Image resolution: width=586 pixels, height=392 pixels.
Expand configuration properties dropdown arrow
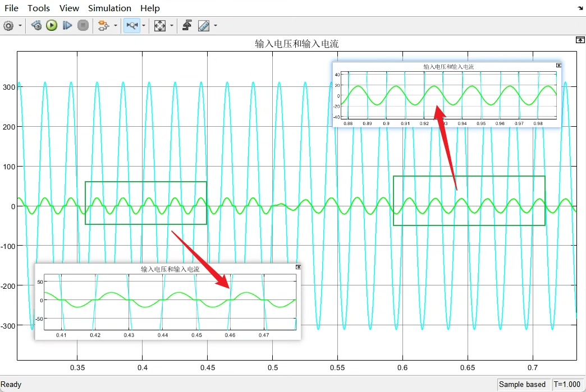click(x=20, y=25)
